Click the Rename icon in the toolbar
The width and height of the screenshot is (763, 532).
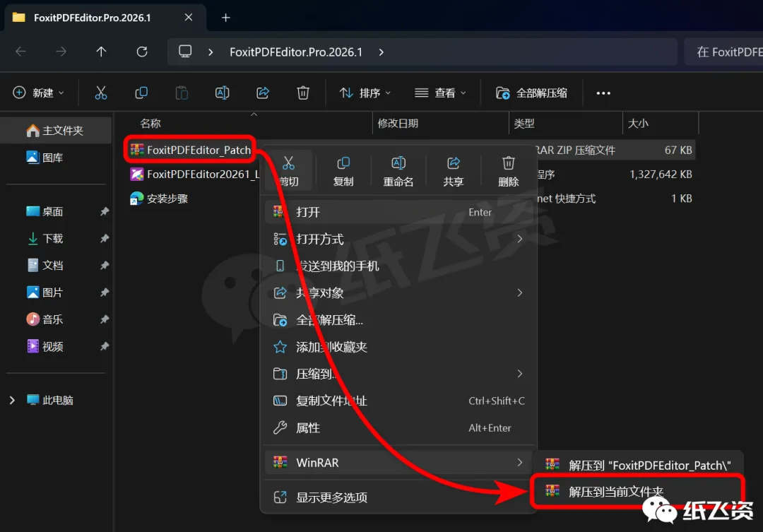(222, 93)
